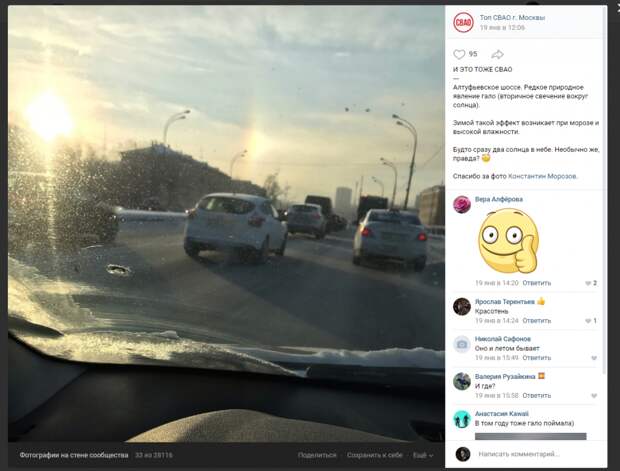Open Анастасия Kawaii's avatar
The width and height of the screenshot is (620, 471).
coord(462,419)
